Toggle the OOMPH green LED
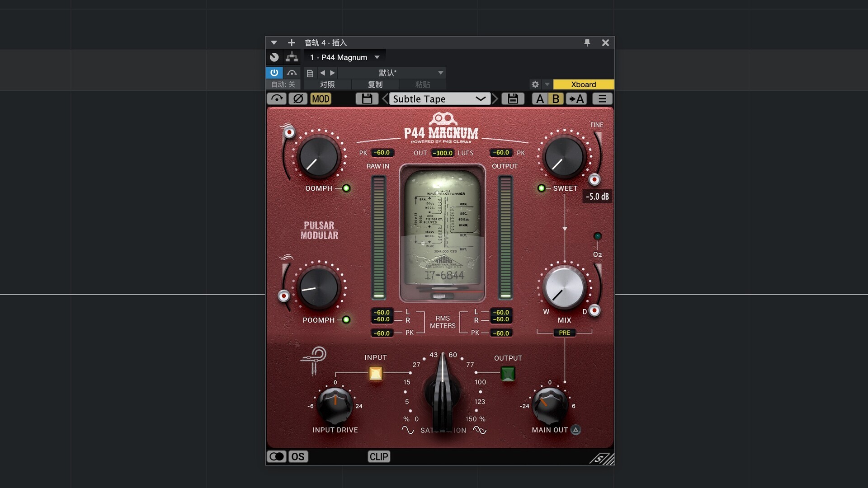The image size is (868, 488). pyautogui.click(x=346, y=188)
